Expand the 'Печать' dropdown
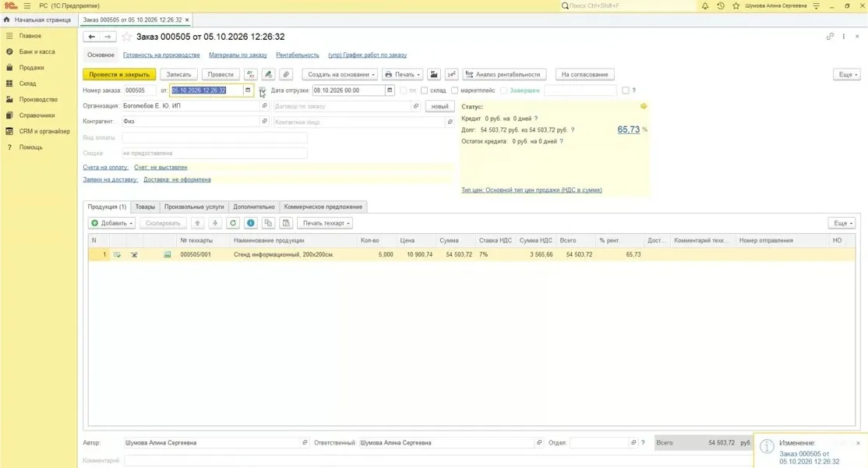The height and width of the screenshot is (468, 868). tap(403, 74)
